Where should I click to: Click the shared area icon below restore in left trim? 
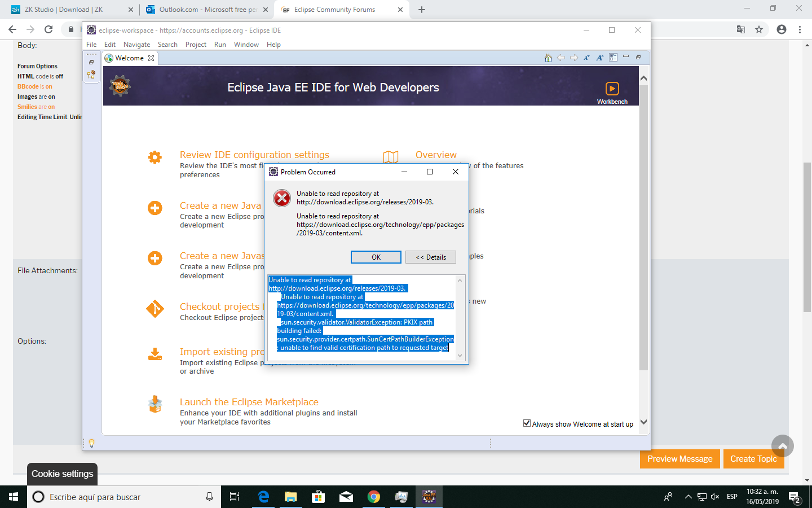91,74
